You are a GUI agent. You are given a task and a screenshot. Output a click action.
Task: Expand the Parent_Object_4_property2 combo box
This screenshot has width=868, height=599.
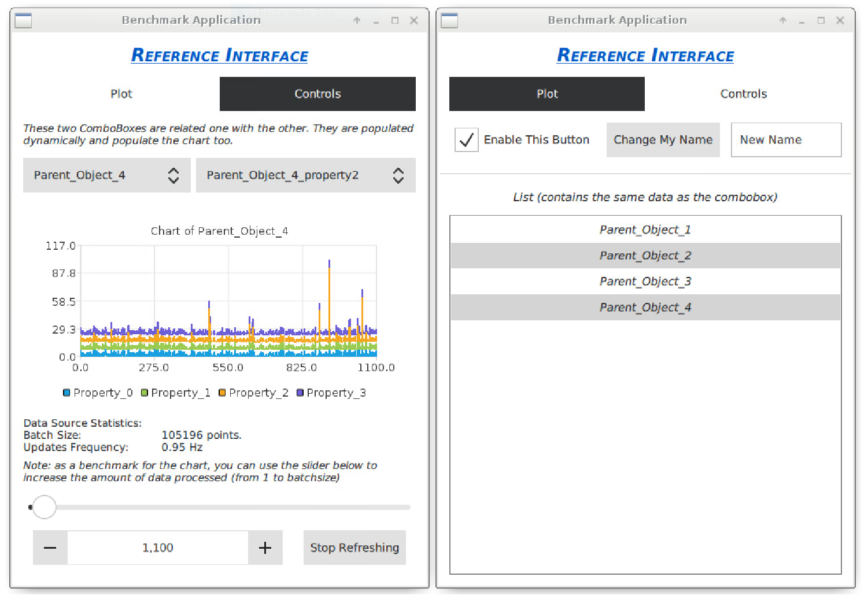pyautogui.click(x=305, y=175)
